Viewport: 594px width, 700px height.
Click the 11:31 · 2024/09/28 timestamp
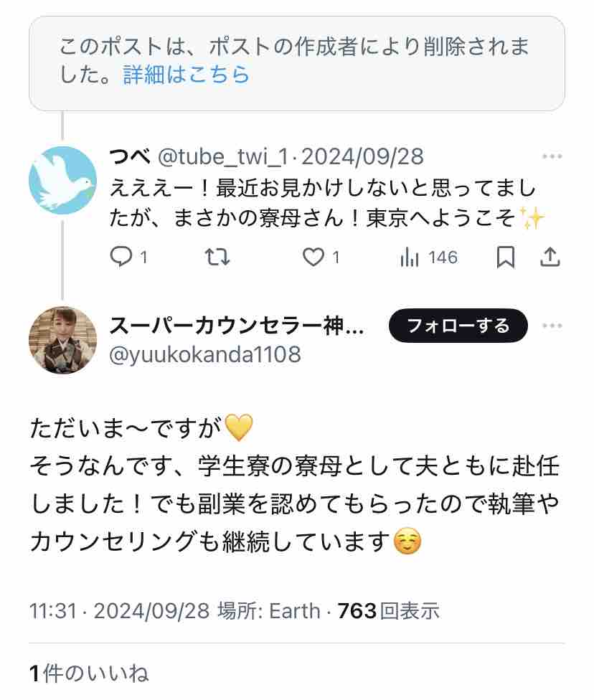tap(120, 610)
